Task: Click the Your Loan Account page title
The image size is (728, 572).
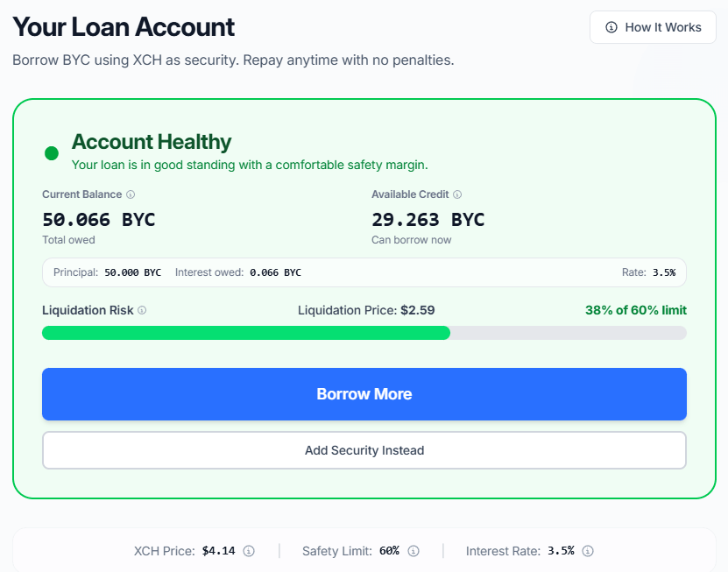Action: coord(124,26)
